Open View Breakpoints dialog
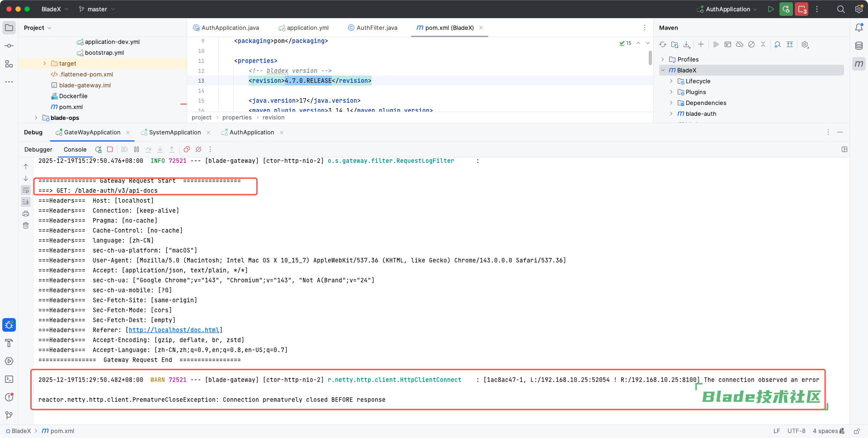Viewport: 868px width, 438px height. tap(187, 149)
